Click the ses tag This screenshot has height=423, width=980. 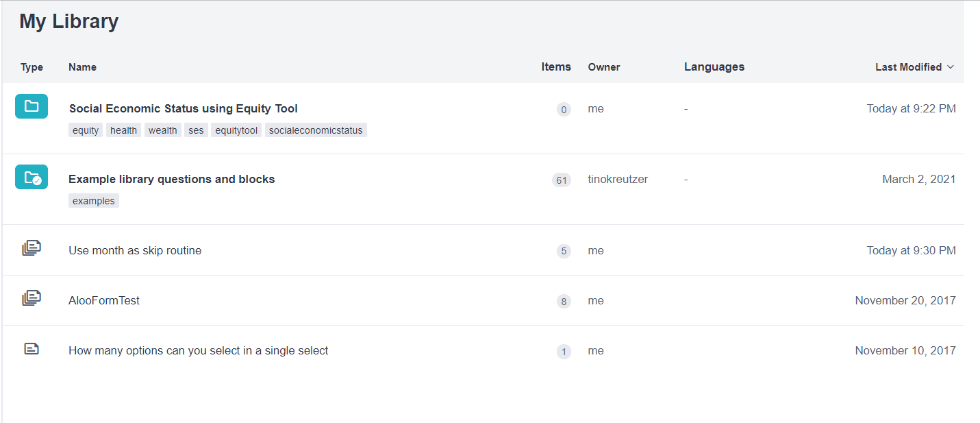(x=196, y=130)
